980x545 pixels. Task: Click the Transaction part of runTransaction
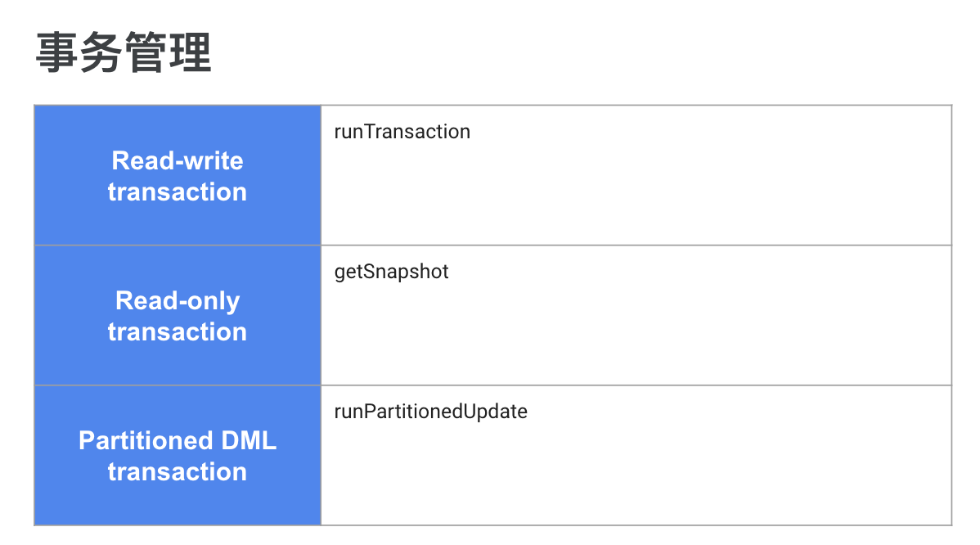pyautogui.click(x=417, y=132)
